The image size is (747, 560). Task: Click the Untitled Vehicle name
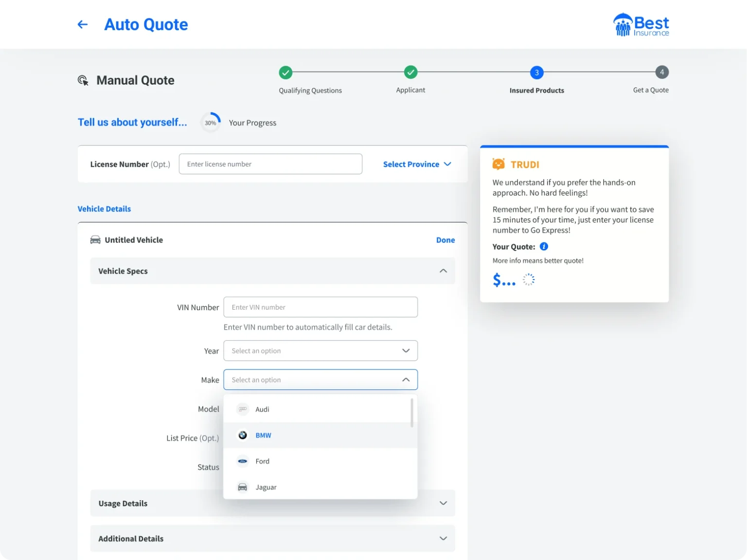(134, 240)
